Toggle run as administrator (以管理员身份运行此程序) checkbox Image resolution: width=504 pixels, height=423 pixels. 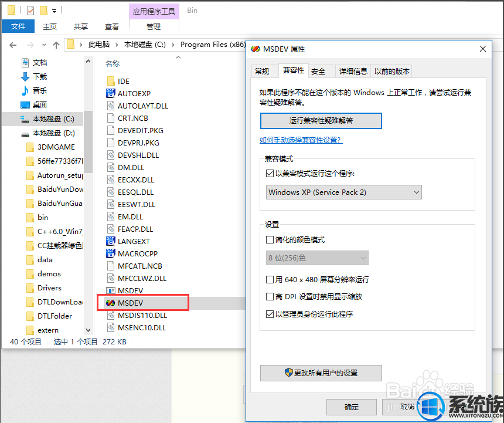(270, 314)
